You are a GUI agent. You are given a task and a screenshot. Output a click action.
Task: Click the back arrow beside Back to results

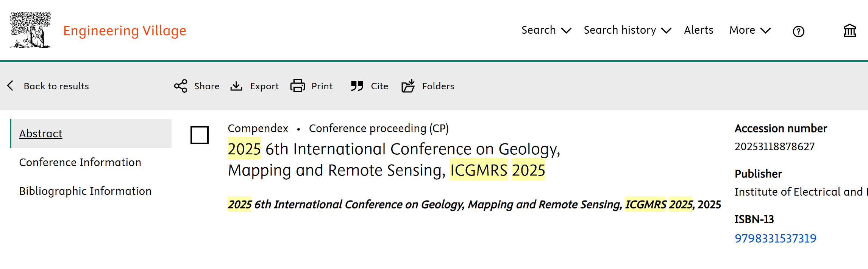[x=11, y=86]
